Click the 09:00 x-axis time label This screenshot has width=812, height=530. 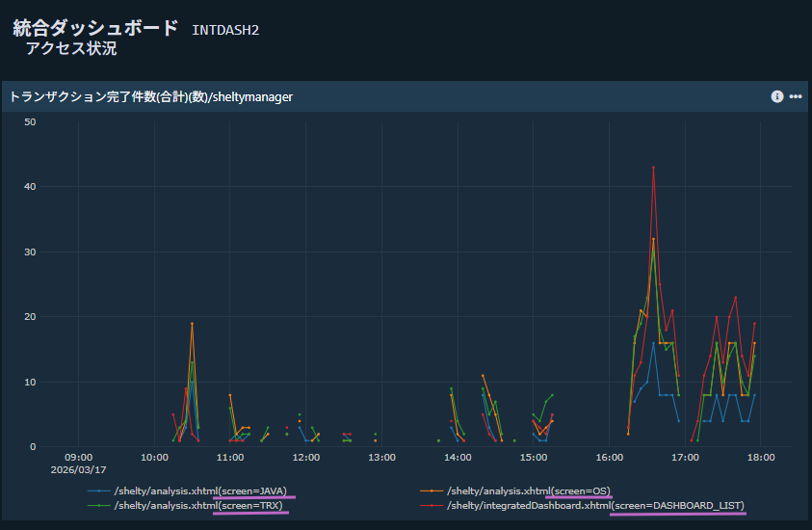click(x=78, y=457)
